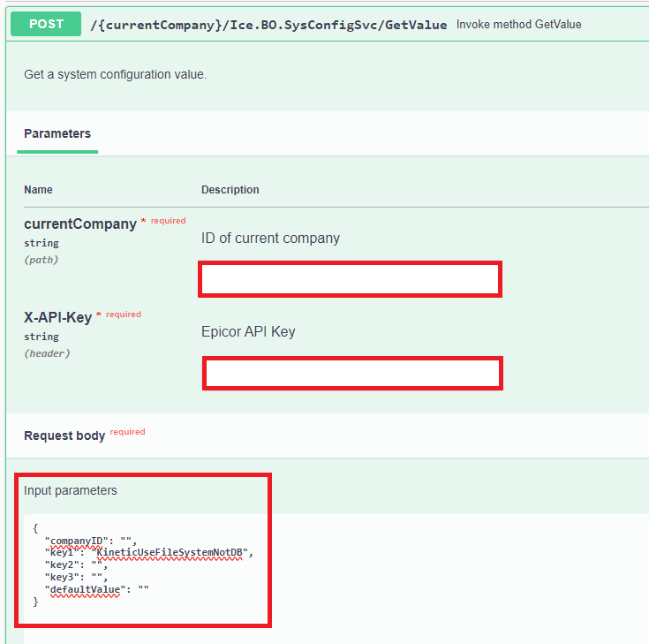Click the 'Request body' section heading
The height and width of the screenshot is (644, 649).
[x=64, y=436]
